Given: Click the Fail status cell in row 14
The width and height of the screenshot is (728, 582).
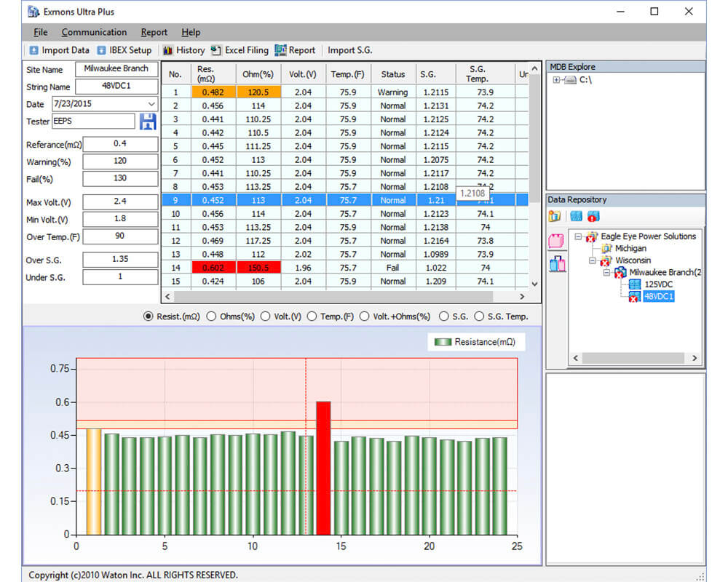Looking at the screenshot, I should click(393, 268).
